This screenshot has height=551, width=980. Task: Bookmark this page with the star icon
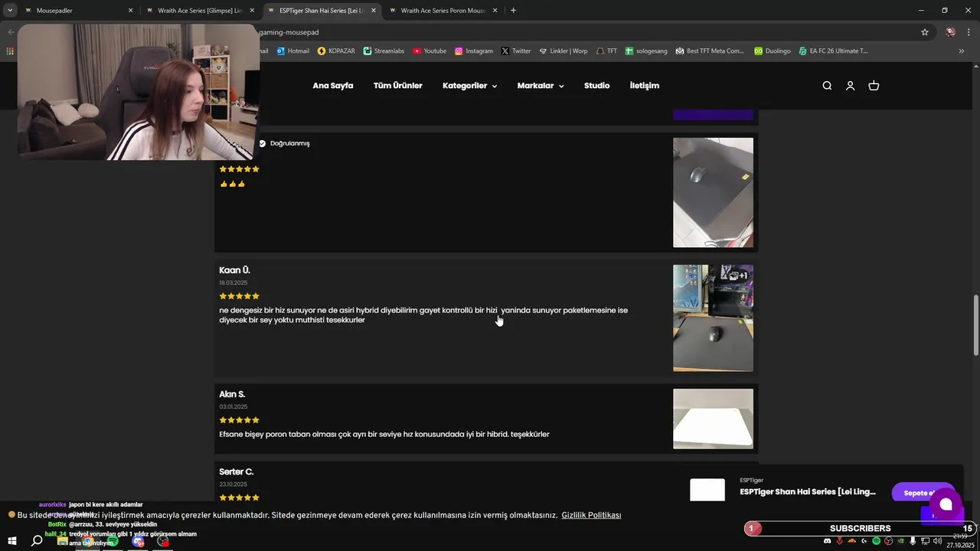coord(924,32)
